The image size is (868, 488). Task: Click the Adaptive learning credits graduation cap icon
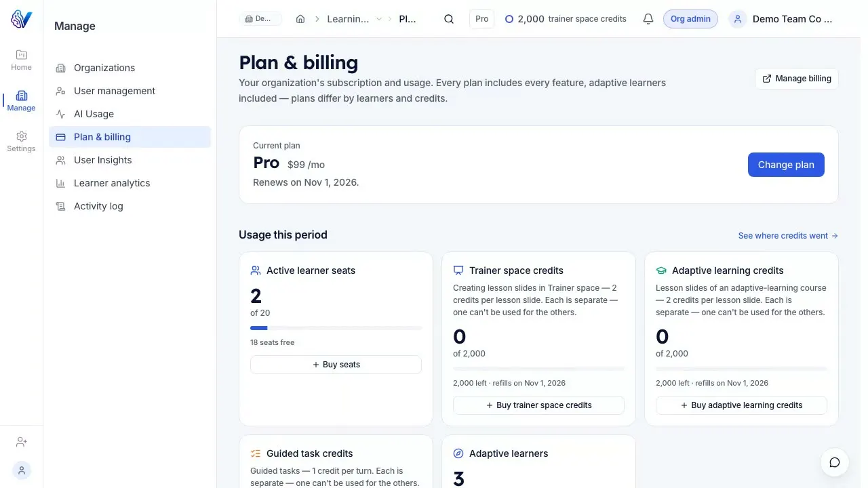[661, 270]
